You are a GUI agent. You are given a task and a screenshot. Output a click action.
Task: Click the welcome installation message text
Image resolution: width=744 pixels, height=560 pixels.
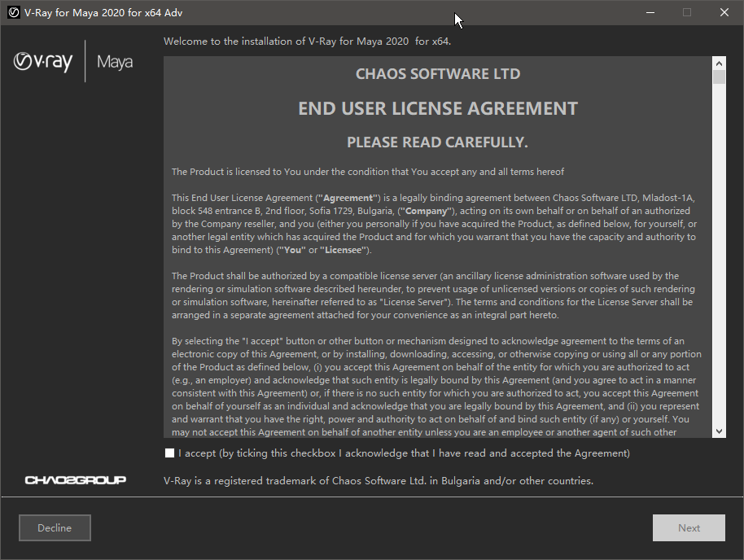[308, 42]
